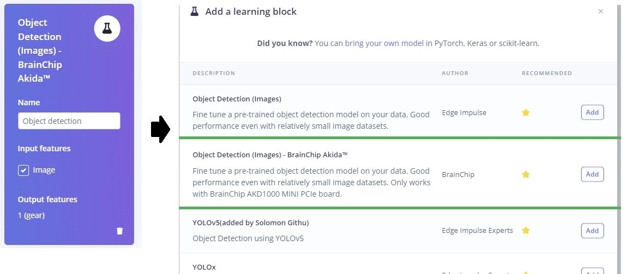Uncheck the Image input feature checkbox

pyautogui.click(x=24, y=170)
